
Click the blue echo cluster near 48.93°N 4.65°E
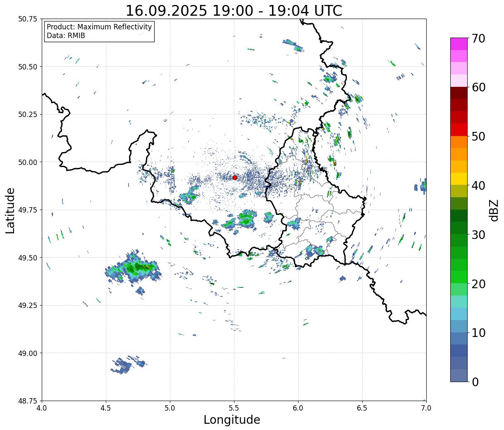tap(127, 365)
